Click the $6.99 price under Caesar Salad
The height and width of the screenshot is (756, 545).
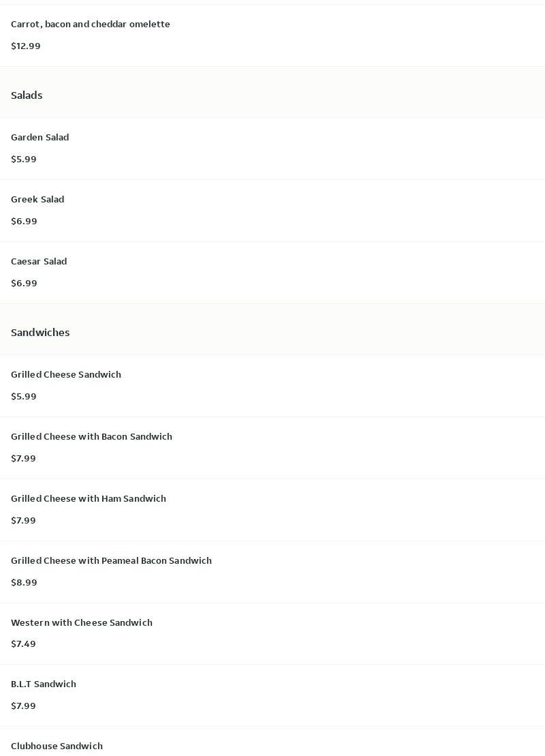(x=24, y=284)
